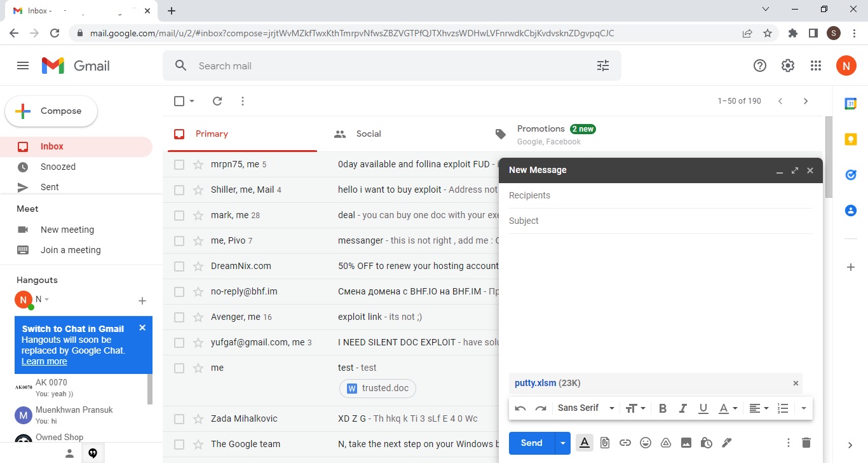Star the Zada Mihalkovic email

198,419
